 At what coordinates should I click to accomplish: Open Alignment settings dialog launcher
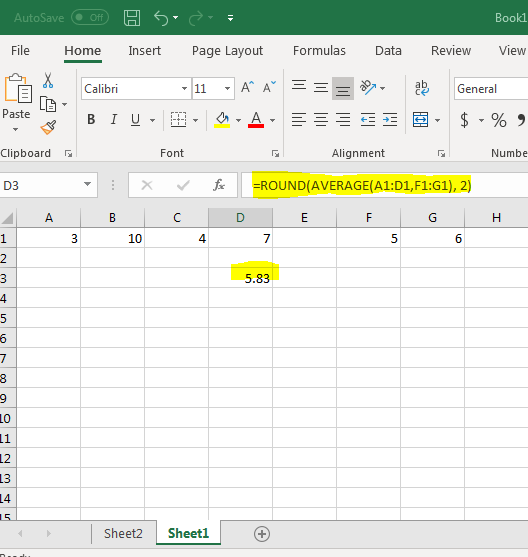coord(441,153)
